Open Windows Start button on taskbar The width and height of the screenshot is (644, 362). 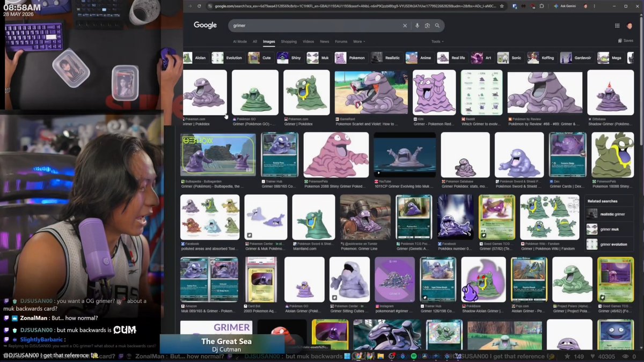[x=347, y=356]
